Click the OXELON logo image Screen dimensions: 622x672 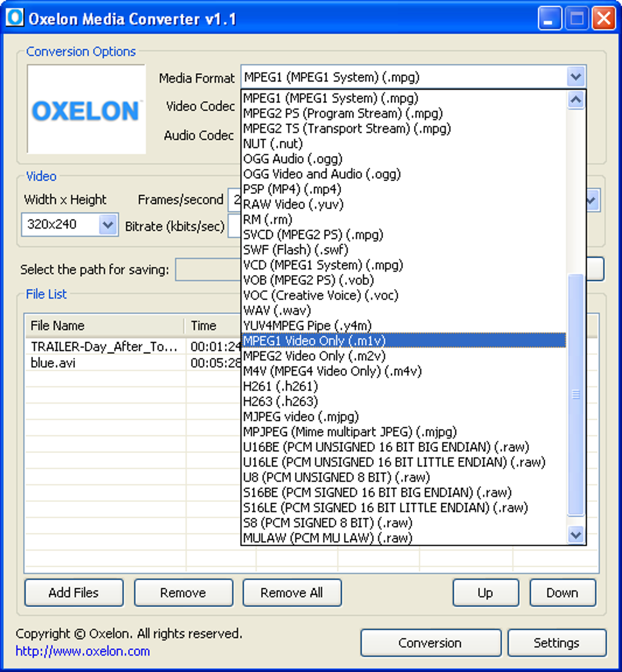click(x=86, y=109)
